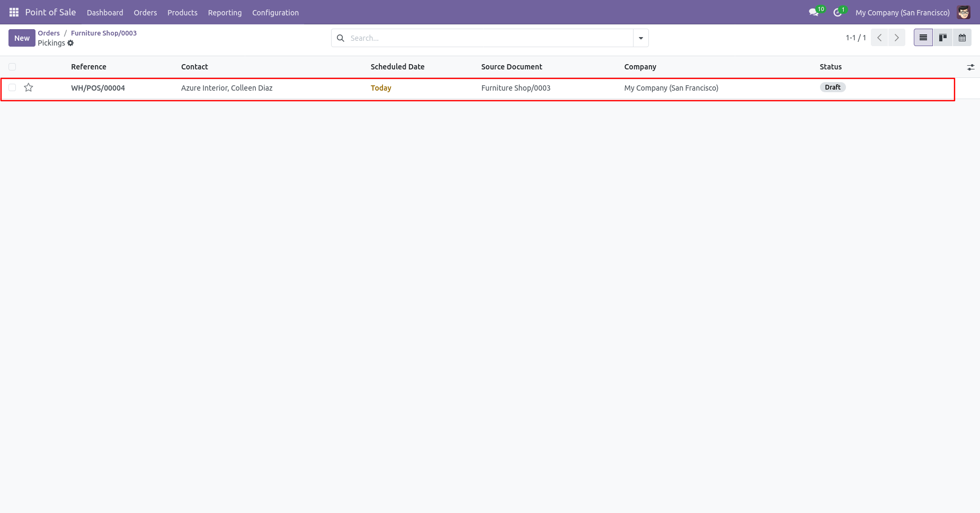
Task: Open the Reporting menu
Action: coord(225,12)
